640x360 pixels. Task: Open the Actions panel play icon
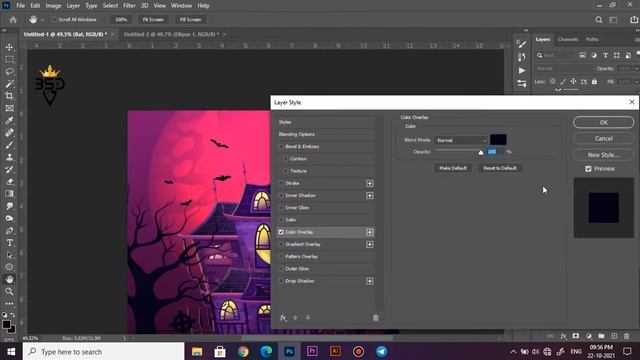(522, 71)
